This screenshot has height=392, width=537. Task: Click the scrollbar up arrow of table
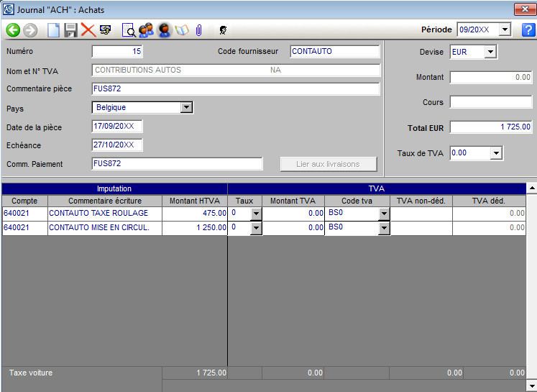531,188
